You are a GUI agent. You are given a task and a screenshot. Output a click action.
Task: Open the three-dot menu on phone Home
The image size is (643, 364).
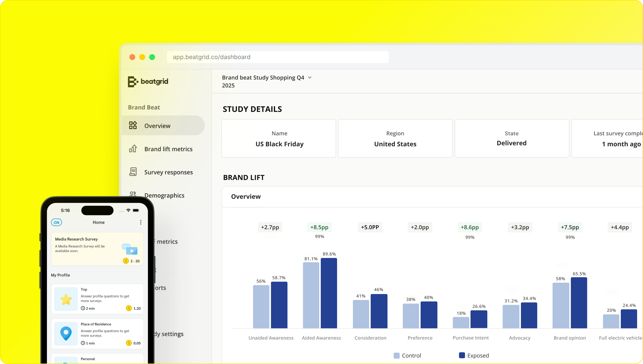(141, 222)
